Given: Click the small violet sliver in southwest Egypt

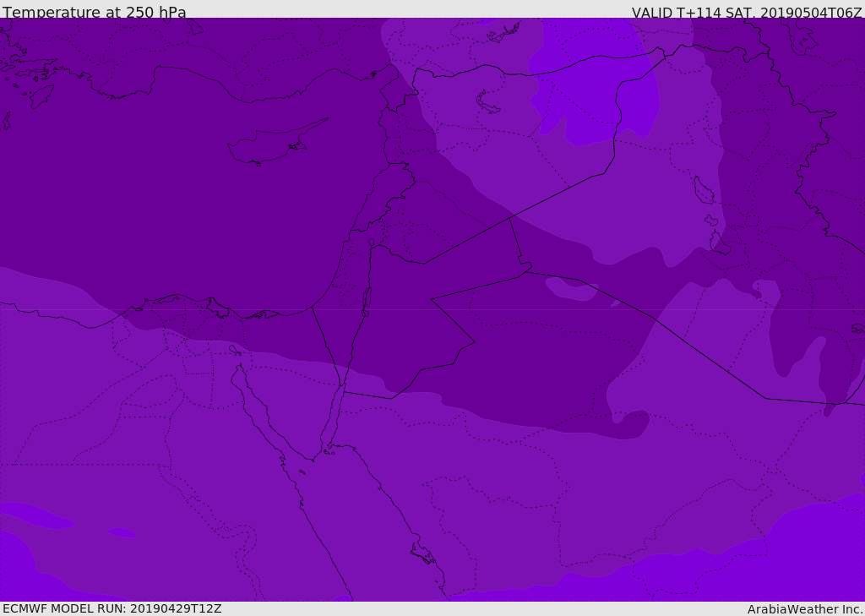Looking at the screenshot, I should (x=122, y=532).
